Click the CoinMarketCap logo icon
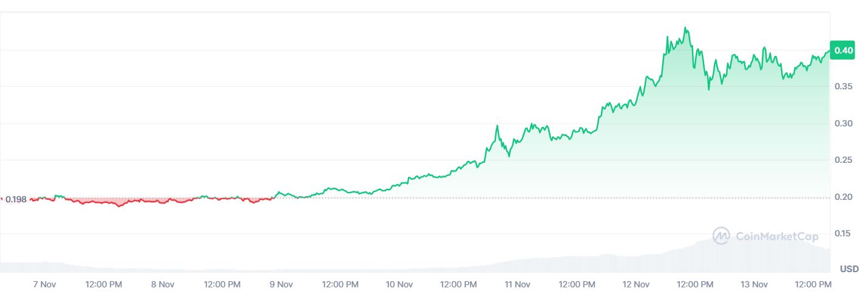 721,236
